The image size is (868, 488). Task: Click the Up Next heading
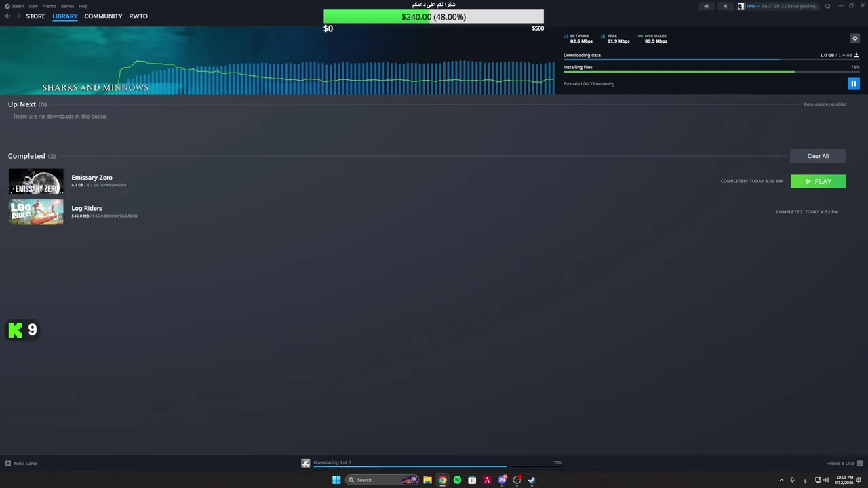click(22, 104)
